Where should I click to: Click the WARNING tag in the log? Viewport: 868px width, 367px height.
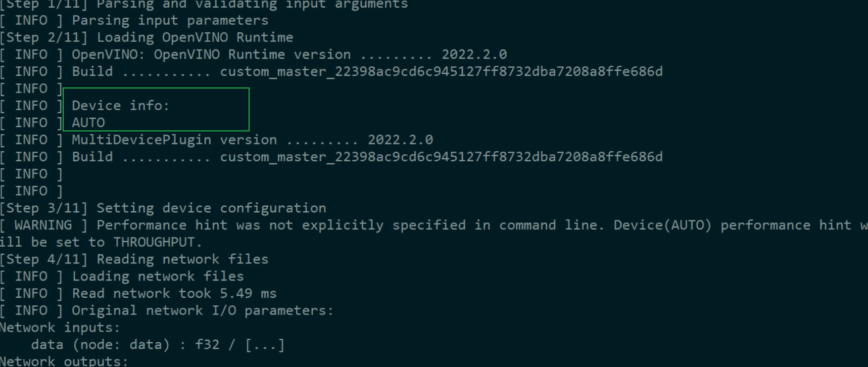(x=43, y=225)
